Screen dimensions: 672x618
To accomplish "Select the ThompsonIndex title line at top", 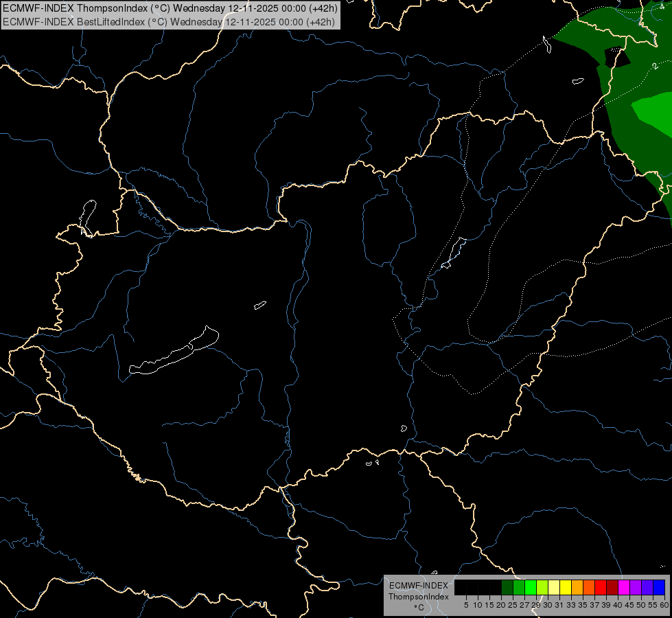I will 170,8.
